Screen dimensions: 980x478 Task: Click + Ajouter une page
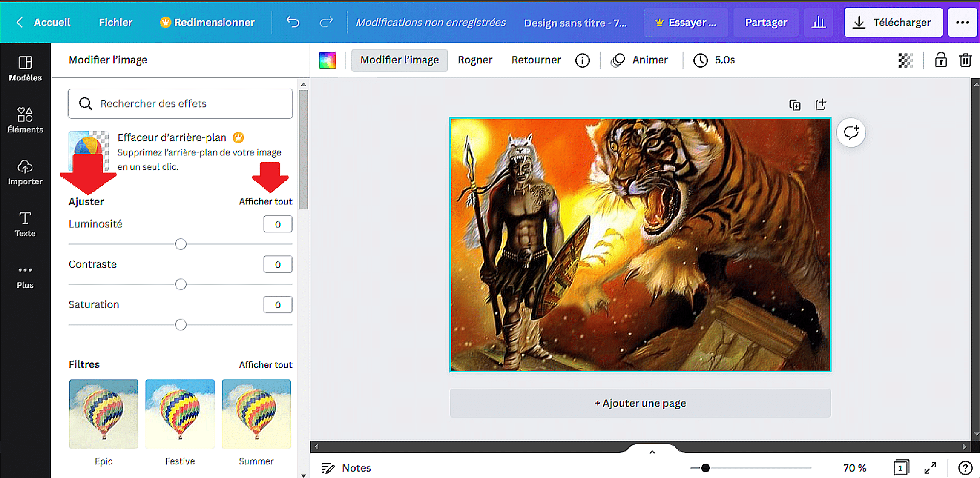coord(640,403)
